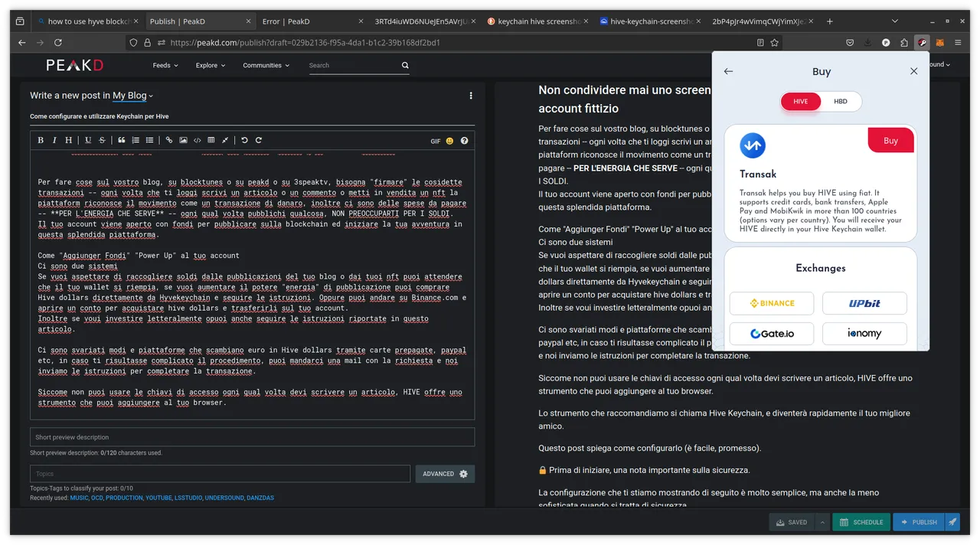Open editor help question mark icon

pyautogui.click(x=464, y=141)
